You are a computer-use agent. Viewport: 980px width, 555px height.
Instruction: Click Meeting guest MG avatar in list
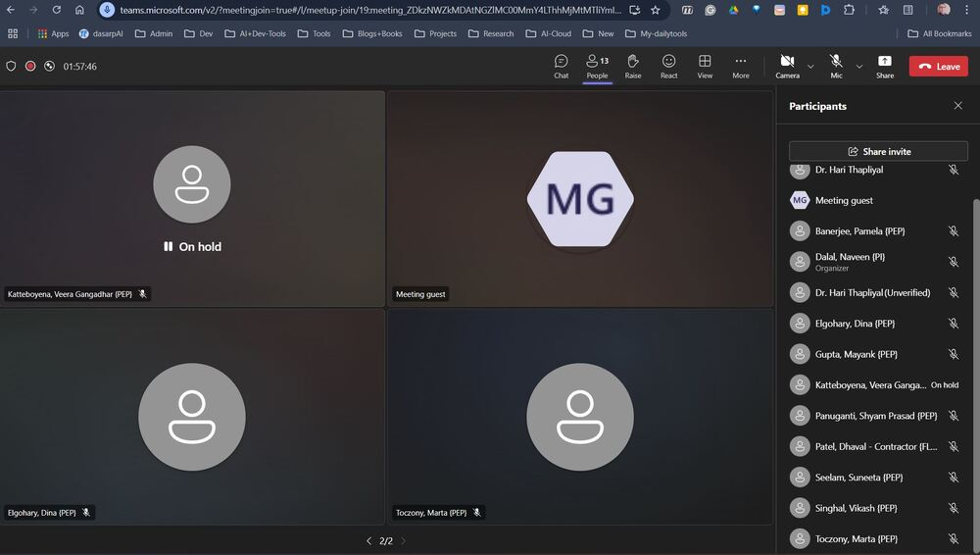[x=800, y=200]
